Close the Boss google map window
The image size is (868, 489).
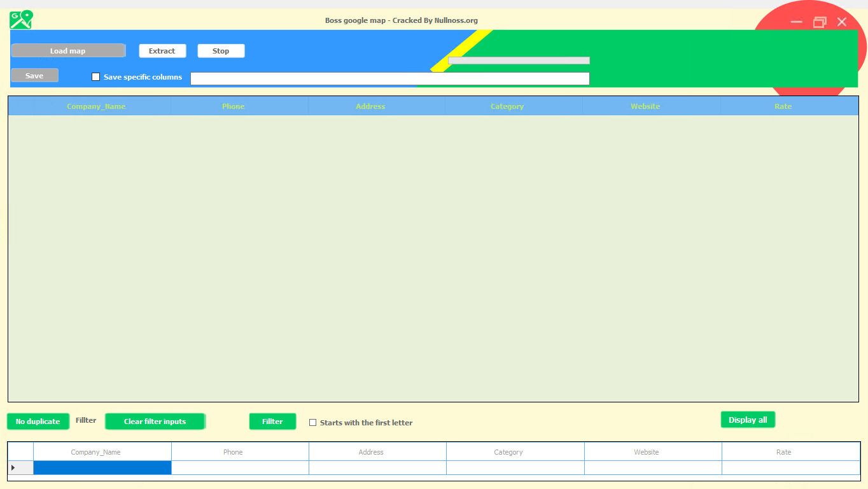tap(842, 22)
